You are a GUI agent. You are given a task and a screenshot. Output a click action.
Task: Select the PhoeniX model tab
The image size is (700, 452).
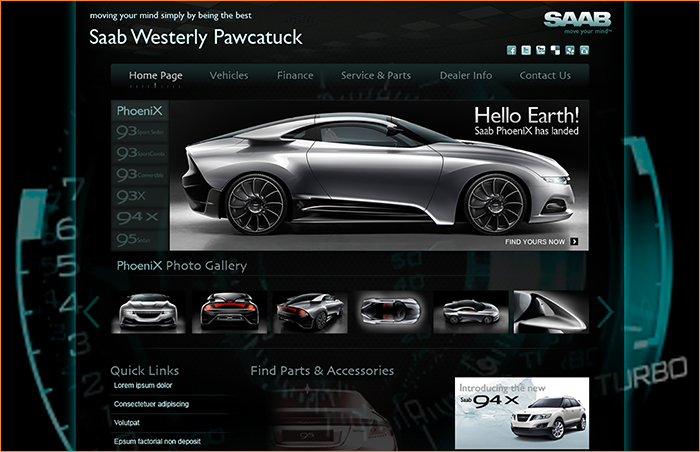(139, 111)
